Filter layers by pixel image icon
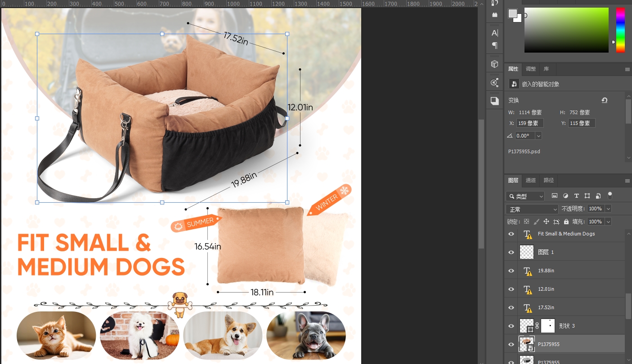This screenshot has width=632, height=364. click(555, 196)
